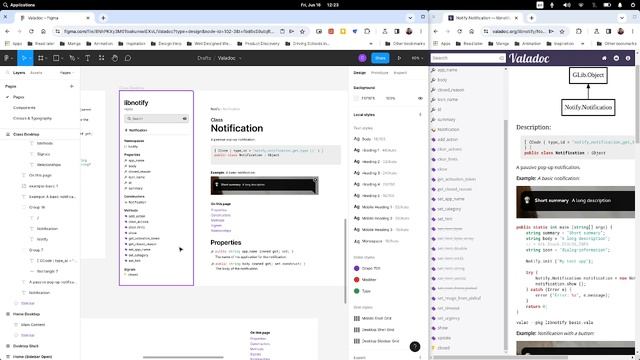Open the Valadoc file name dropdown
Image resolution: width=640 pixels, height=360 pixels.
(240, 58)
